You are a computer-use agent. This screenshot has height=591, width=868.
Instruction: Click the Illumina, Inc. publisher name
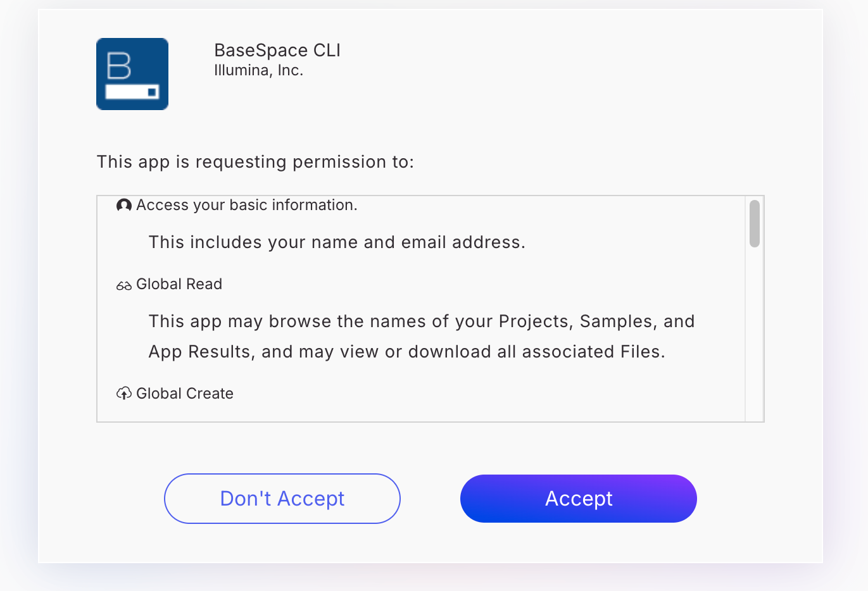(258, 71)
